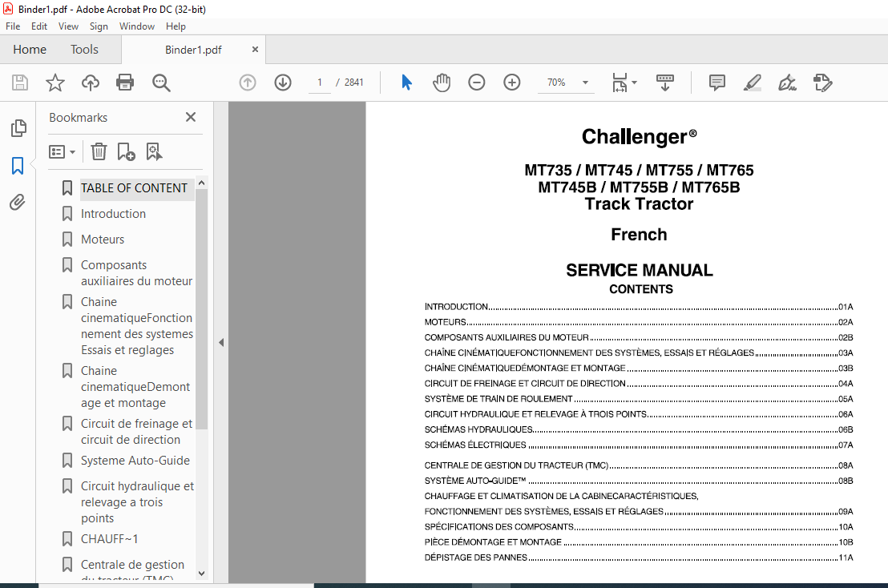Open the scrolling mode tool icon

pyautogui.click(x=665, y=83)
